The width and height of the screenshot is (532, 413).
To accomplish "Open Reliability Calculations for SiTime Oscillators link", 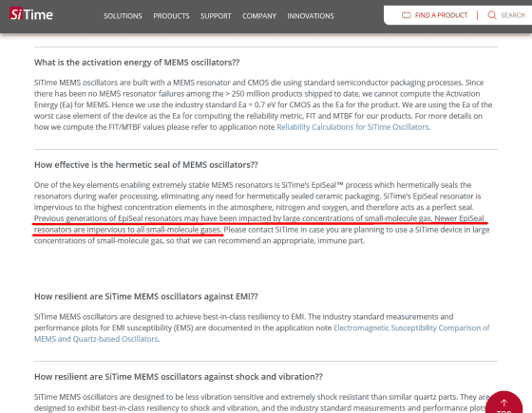I will pos(352,127).
